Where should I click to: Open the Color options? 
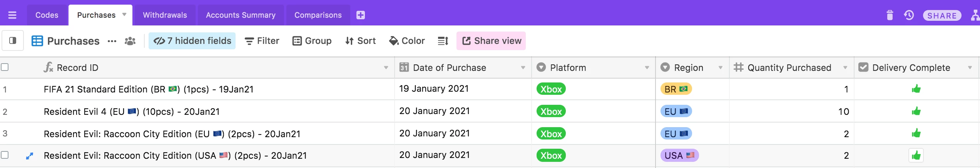407,41
